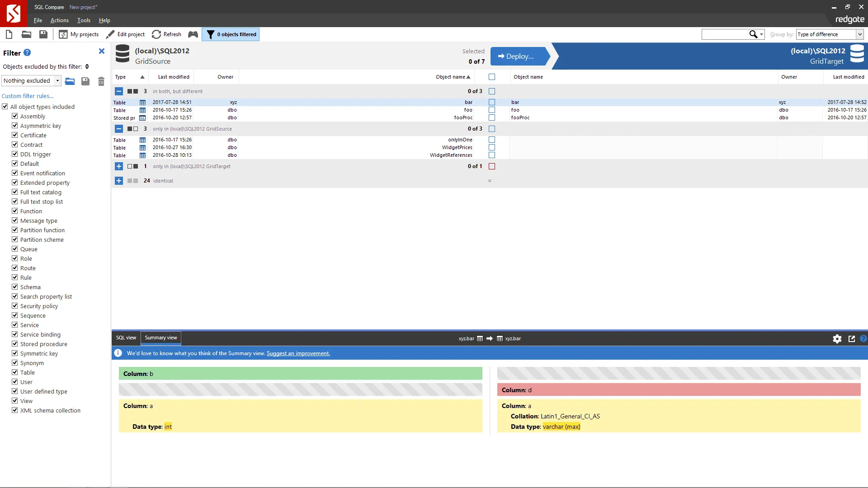The width and height of the screenshot is (868, 488).
Task: Open filter options via the funnel icon
Action: pos(211,34)
